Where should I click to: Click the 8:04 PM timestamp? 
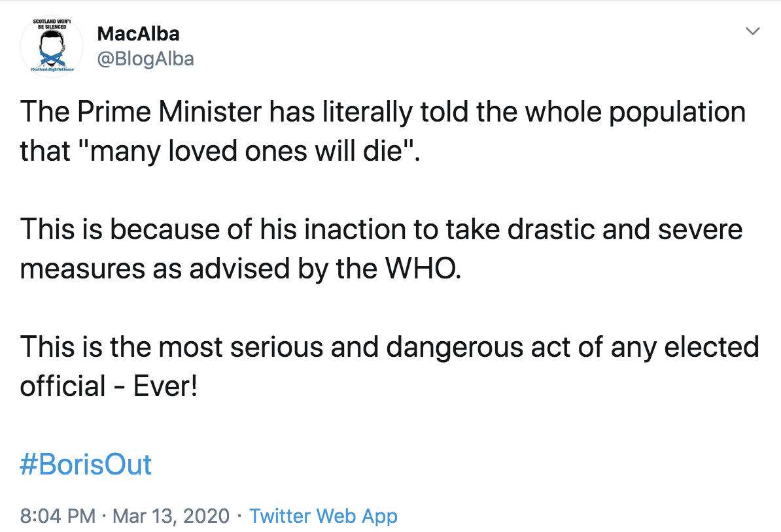pyautogui.click(x=58, y=516)
